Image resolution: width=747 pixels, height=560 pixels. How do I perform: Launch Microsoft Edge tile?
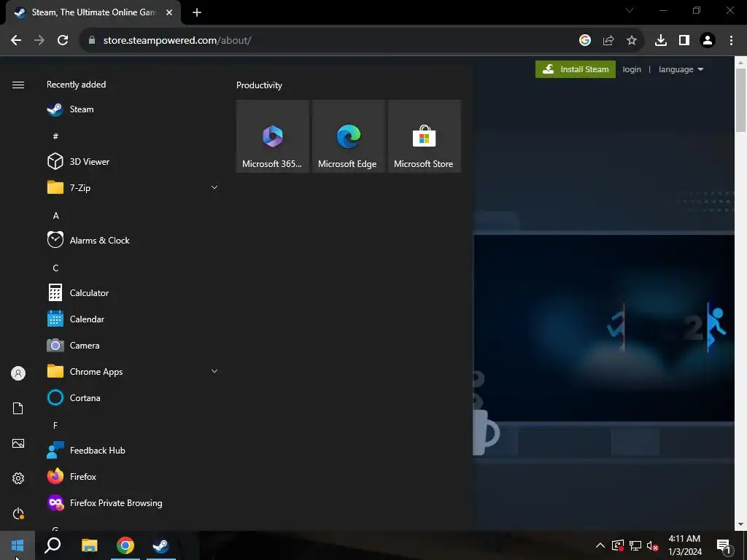coord(348,136)
